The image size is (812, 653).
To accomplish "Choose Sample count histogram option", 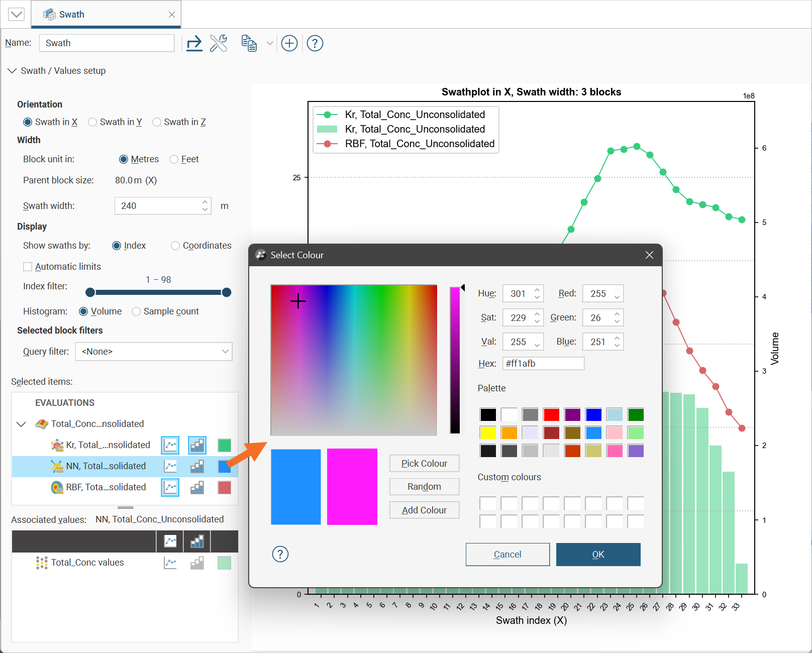I will (x=165, y=311).
